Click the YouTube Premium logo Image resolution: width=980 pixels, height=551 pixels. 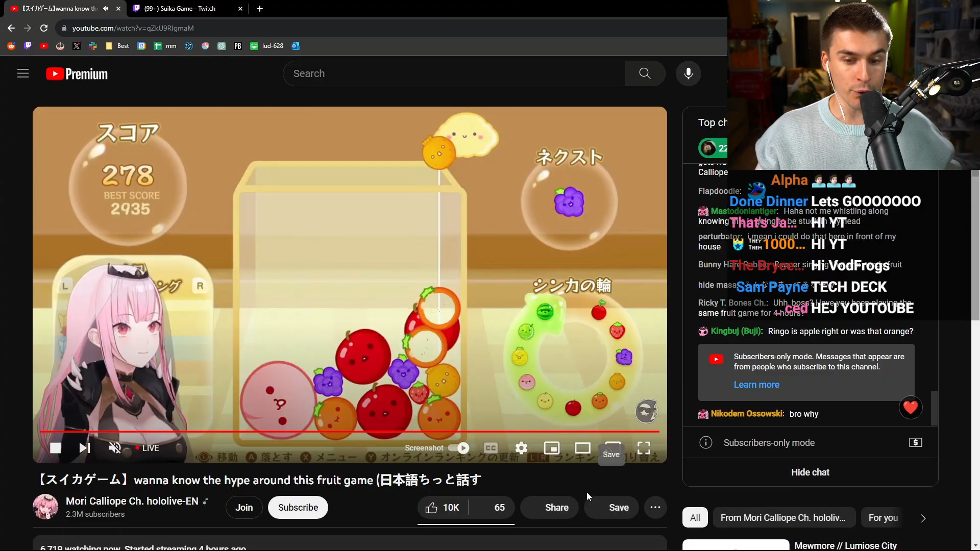point(77,74)
